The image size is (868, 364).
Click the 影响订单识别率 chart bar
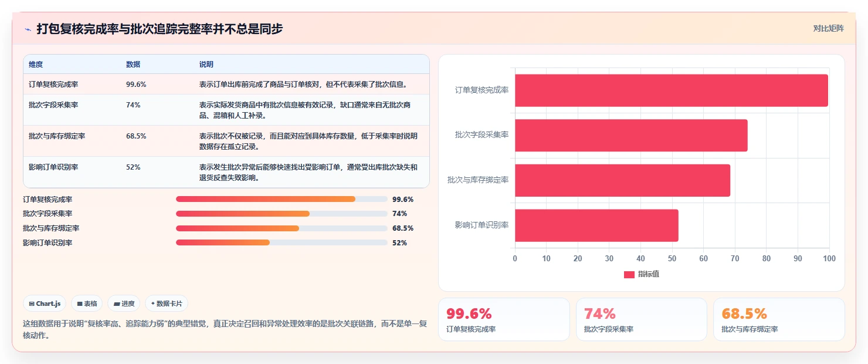tap(596, 225)
